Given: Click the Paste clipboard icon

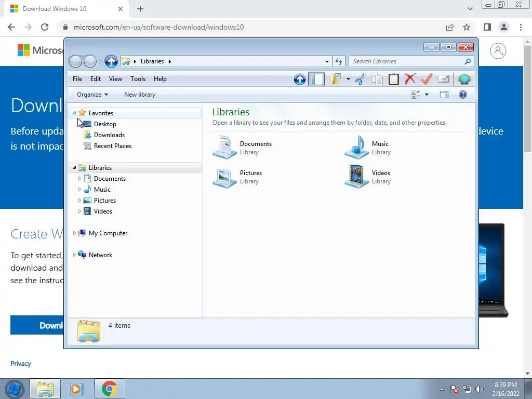Looking at the screenshot, I should tap(394, 79).
